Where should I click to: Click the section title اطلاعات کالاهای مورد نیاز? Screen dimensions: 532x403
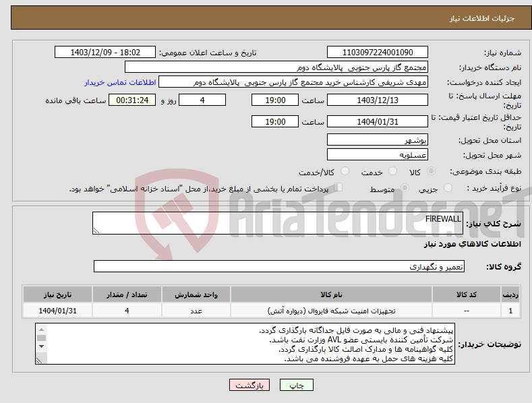[472, 244]
